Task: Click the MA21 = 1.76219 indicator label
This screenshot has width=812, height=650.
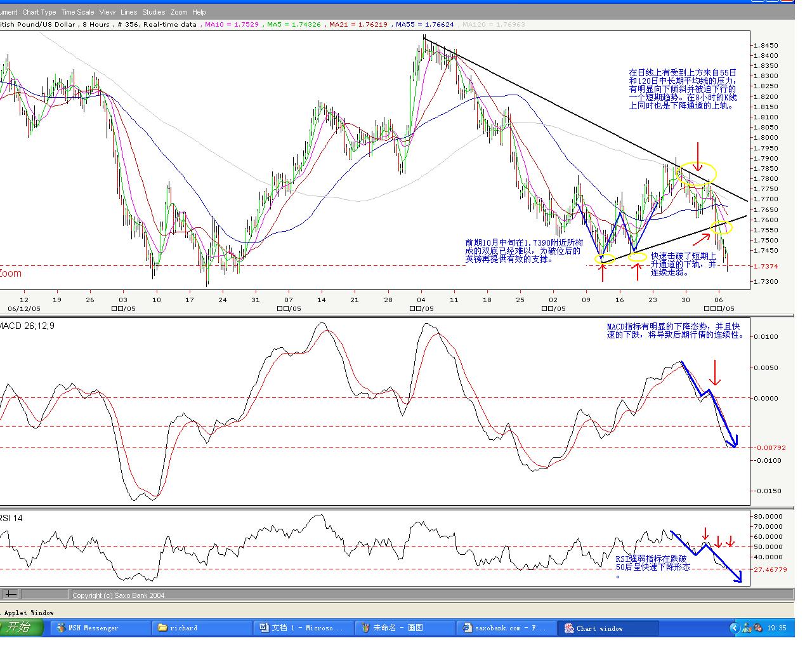Action: pos(358,25)
